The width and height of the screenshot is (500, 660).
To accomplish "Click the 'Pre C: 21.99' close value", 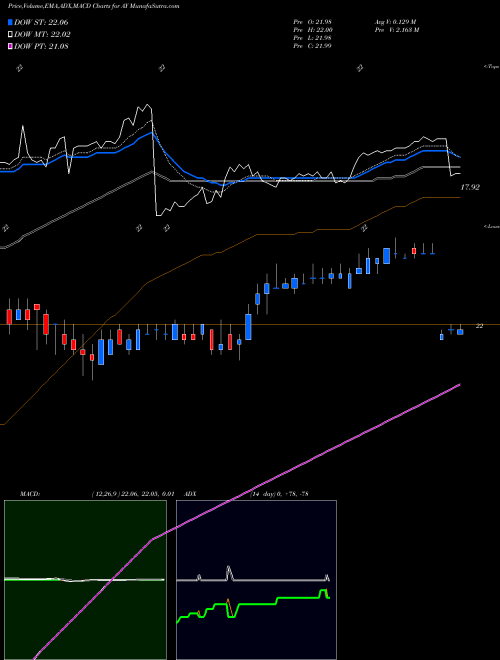I will (312, 46).
